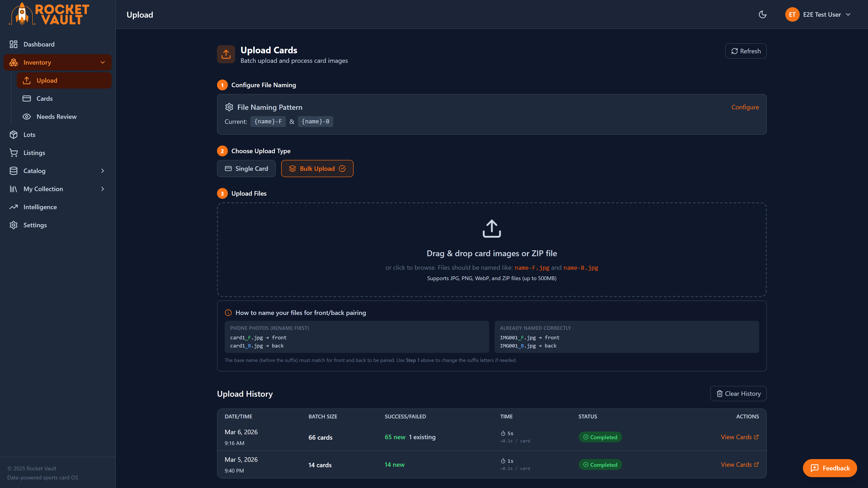Open Needs Review eye icon
Screen dimensions: 868x488
pyautogui.click(x=27, y=117)
